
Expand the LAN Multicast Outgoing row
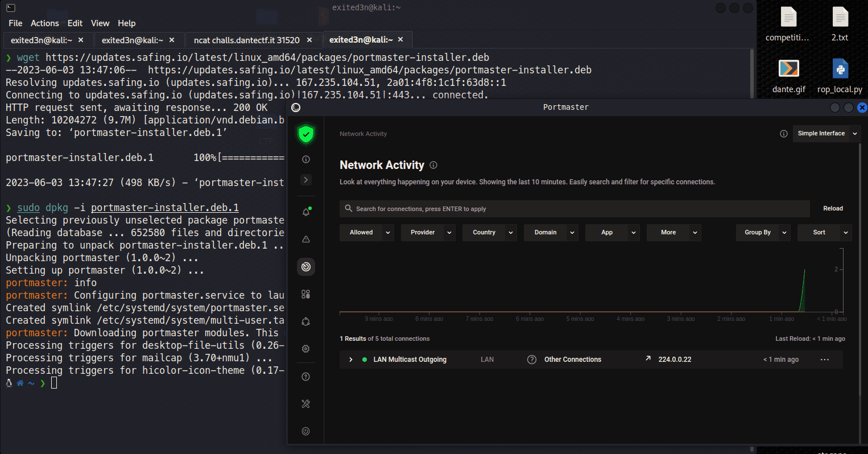(351, 360)
